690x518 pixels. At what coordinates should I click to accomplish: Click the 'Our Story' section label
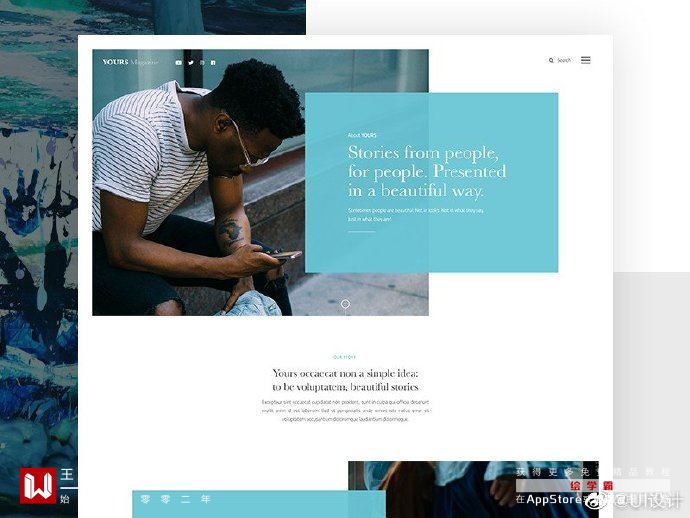click(x=345, y=357)
